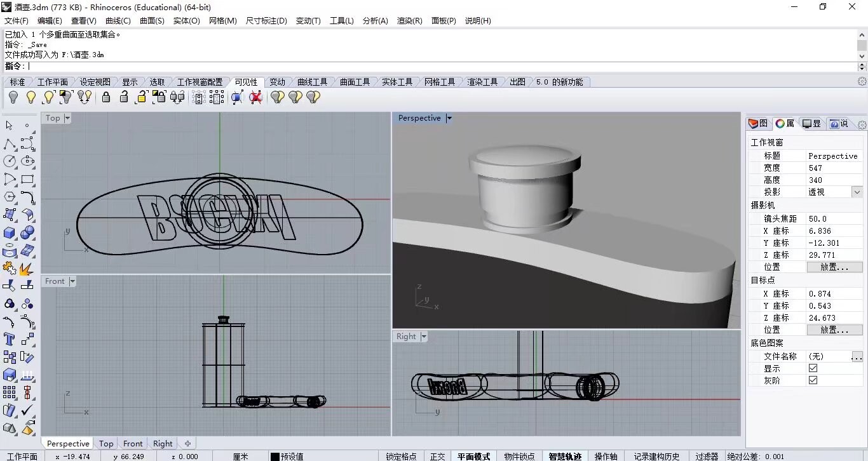
Task: Click the Unlock objects open padlock icon
Action: click(x=124, y=97)
